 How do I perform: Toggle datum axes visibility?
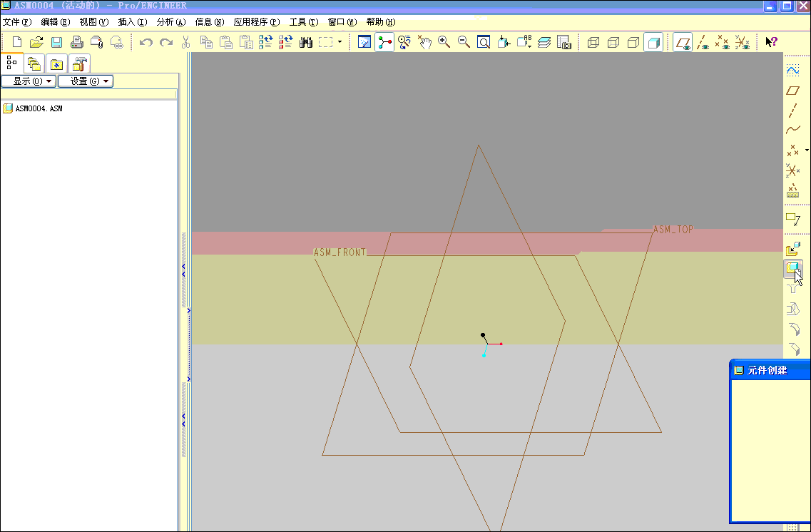tap(703, 42)
